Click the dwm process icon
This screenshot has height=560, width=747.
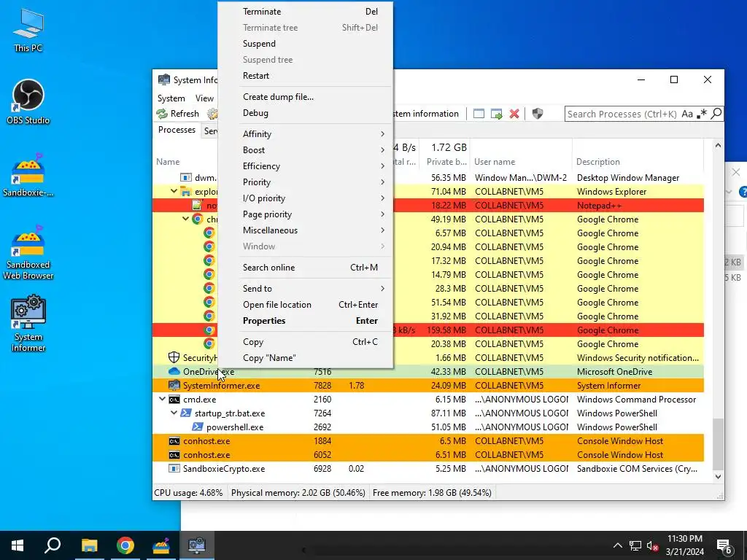pos(186,178)
